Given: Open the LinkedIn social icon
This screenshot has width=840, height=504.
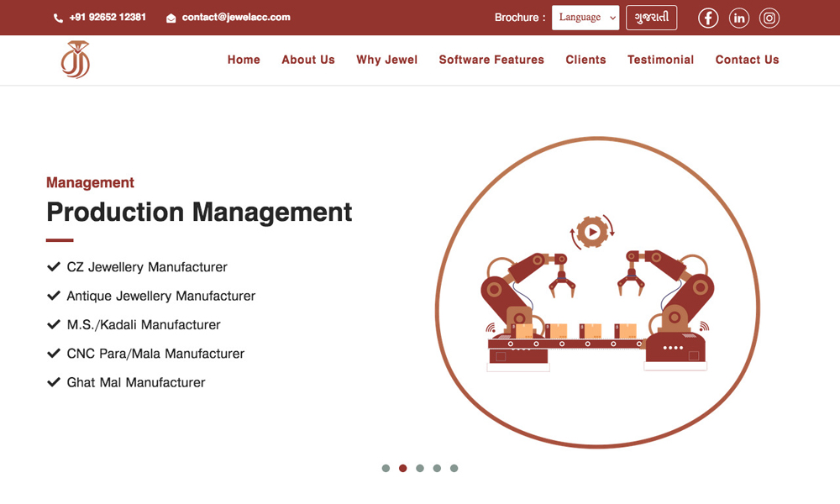Looking at the screenshot, I should pyautogui.click(x=739, y=18).
